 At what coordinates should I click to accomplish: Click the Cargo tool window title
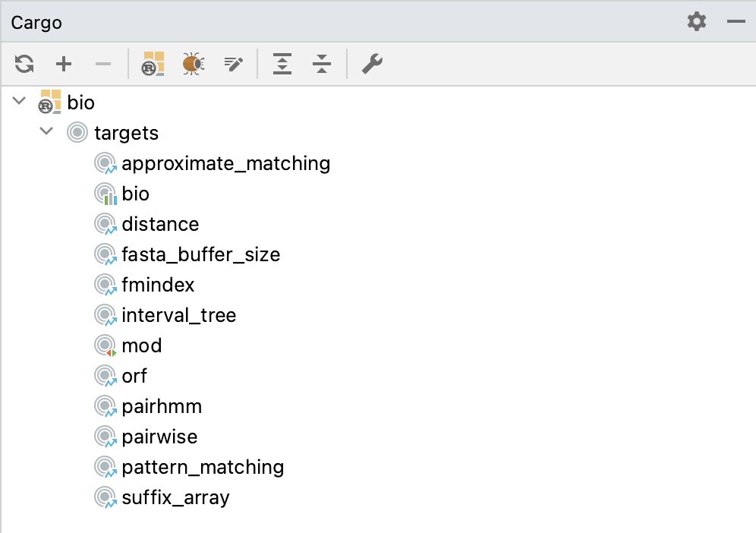coord(35,22)
